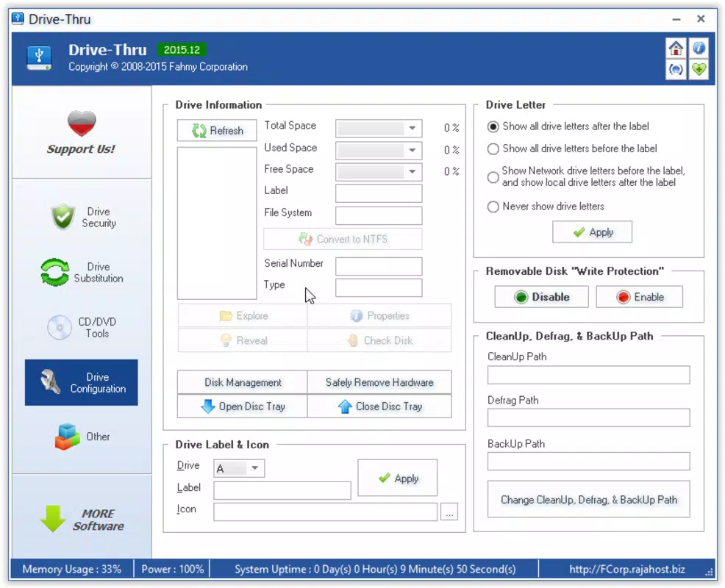Click the green circle on Disable button
Screen dimensions: 725x588
[521, 297]
